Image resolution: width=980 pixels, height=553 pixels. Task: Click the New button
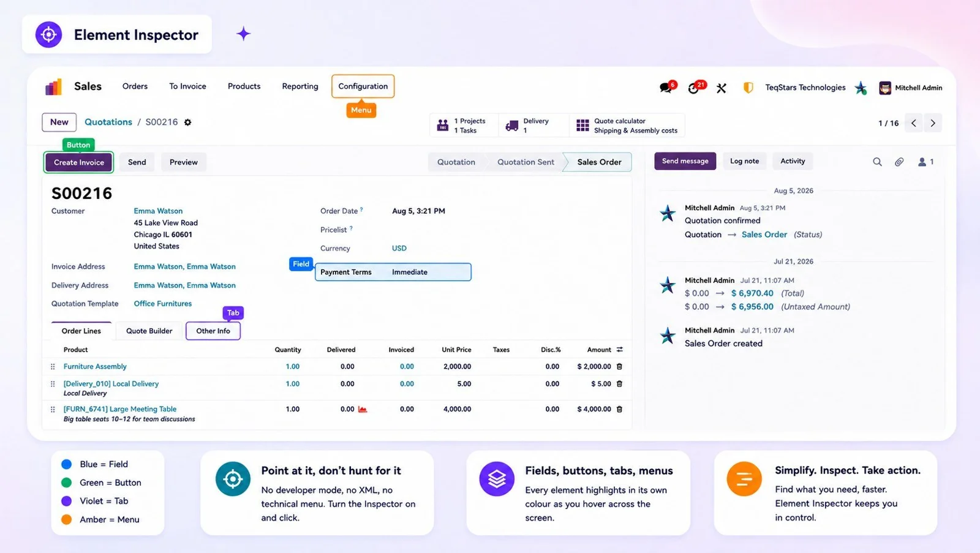59,122
